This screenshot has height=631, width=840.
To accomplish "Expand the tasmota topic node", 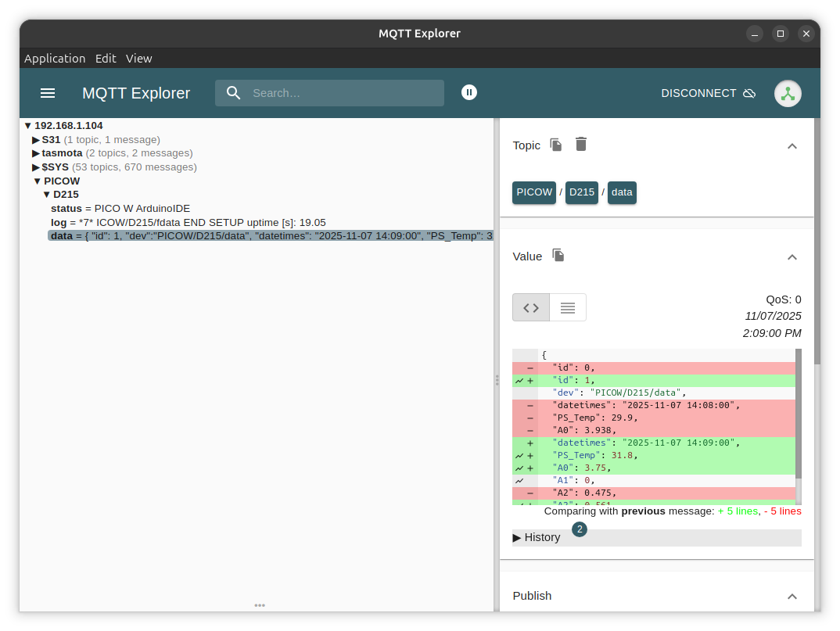I will pos(36,153).
